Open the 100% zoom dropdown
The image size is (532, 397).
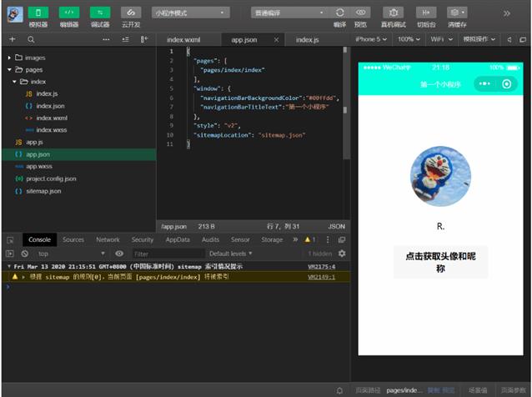click(x=409, y=39)
